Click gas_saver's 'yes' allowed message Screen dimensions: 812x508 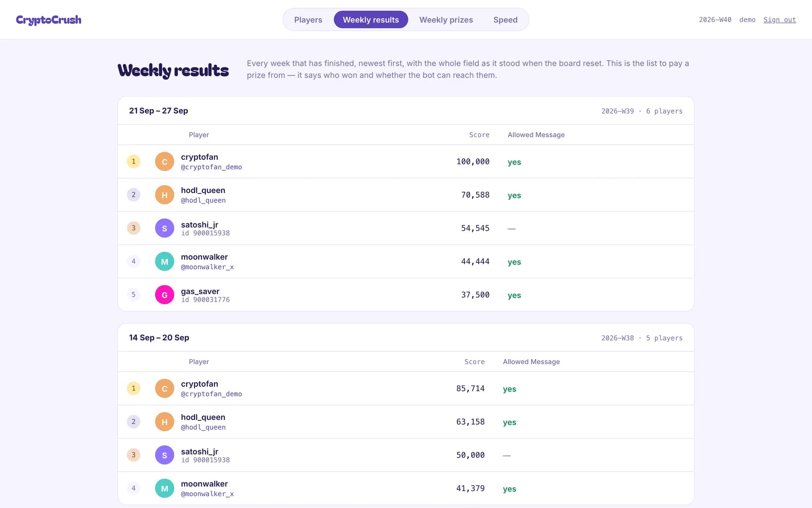pyautogui.click(x=514, y=295)
